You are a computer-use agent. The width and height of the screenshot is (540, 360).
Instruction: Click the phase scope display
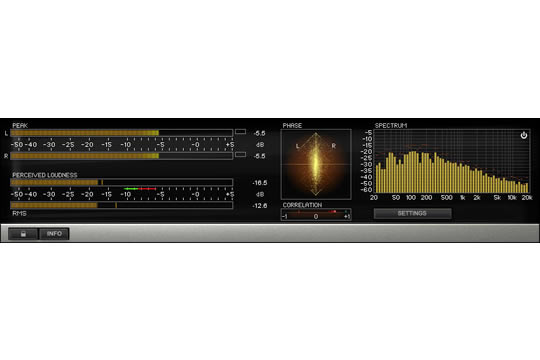[x=316, y=164]
